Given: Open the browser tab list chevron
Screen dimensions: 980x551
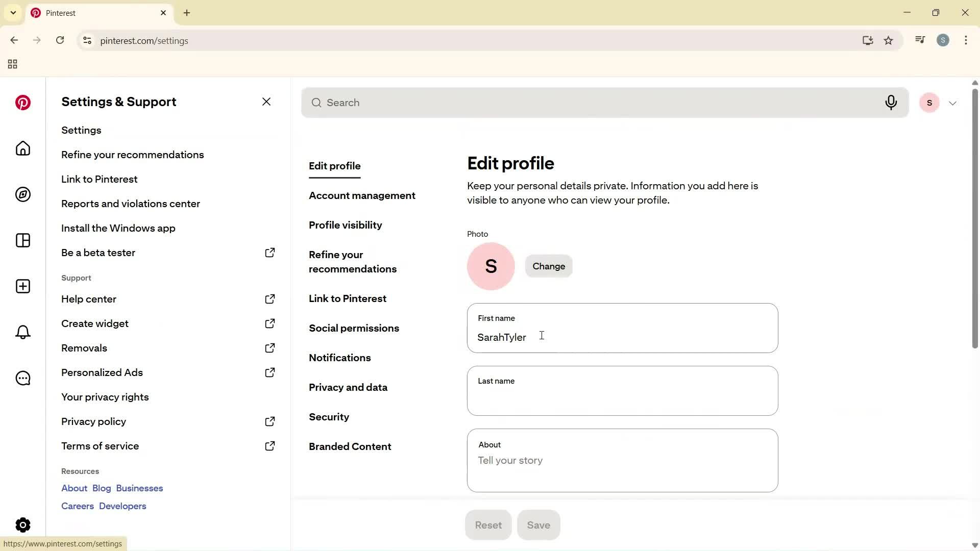Looking at the screenshot, I should pyautogui.click(x=13, y=13).
